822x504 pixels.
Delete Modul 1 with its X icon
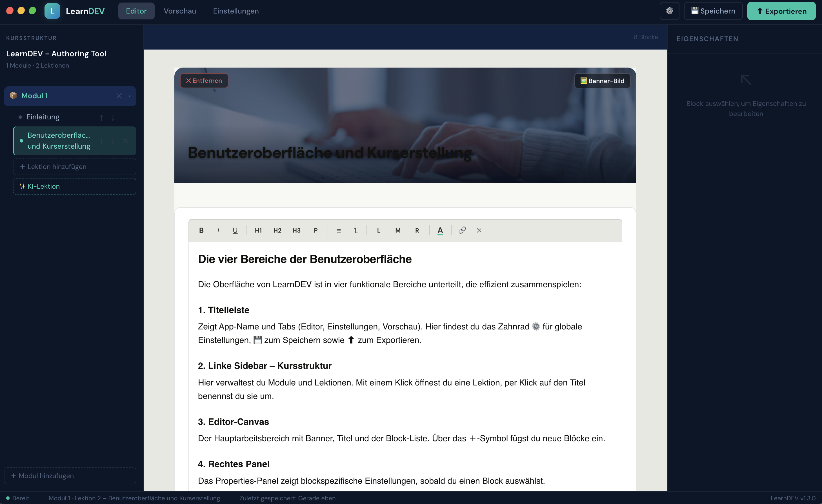119,96
